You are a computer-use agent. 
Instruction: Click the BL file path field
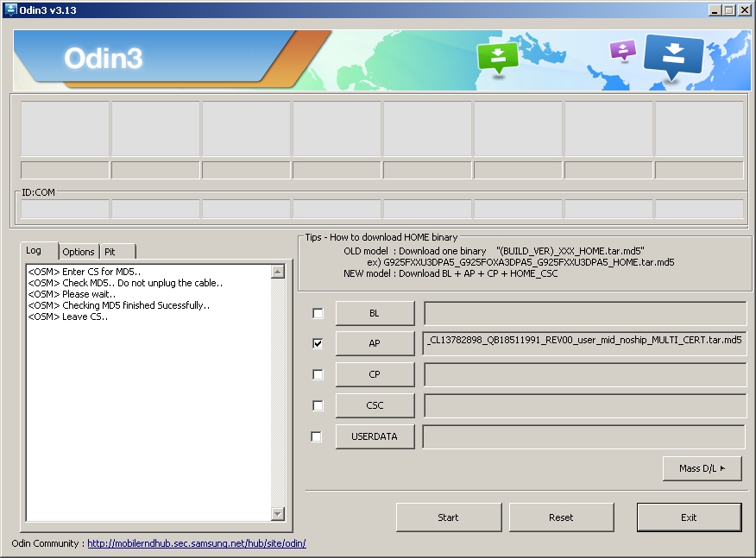[585, 313]
